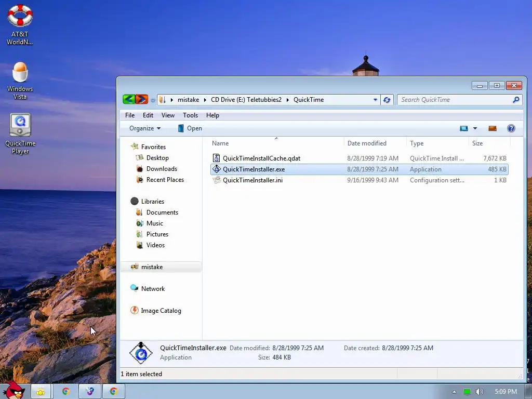Click the green network tray icon
532x399 pixels.
click(x=467, y=392)
